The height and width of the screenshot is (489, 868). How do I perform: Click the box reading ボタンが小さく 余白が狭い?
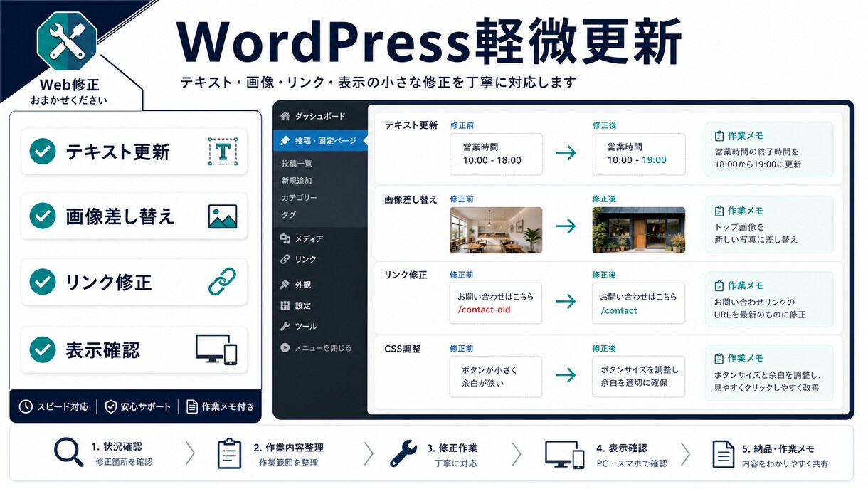click(x=496, y=377)
